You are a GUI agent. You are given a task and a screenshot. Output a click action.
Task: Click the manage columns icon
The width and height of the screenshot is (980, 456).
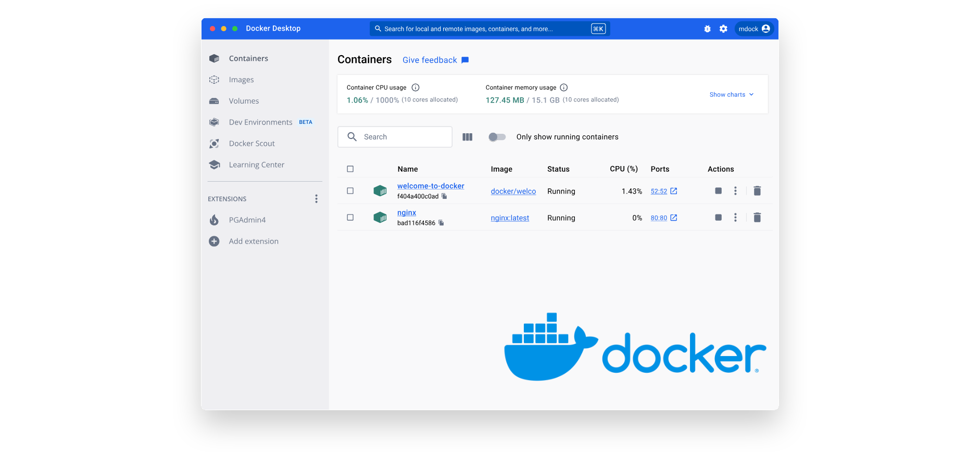point(467,137)
